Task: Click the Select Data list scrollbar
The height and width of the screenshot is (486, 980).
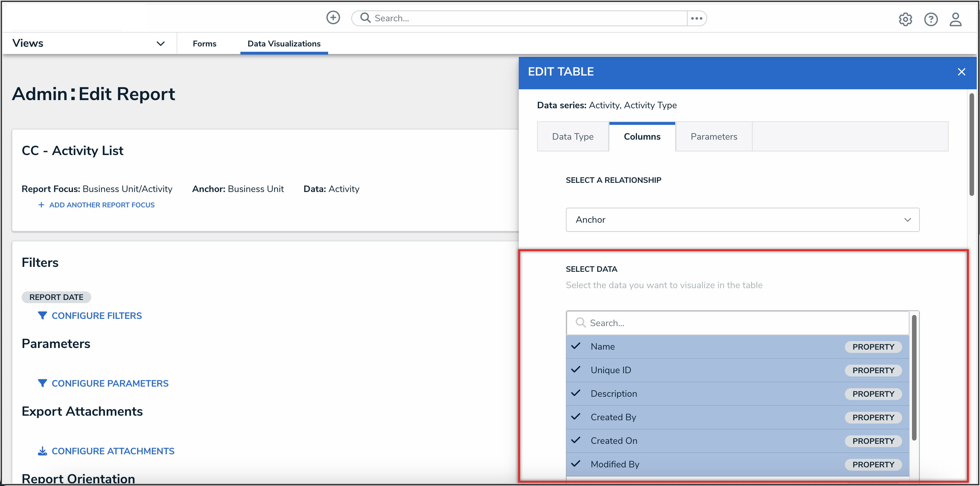Action: [914, 377]
